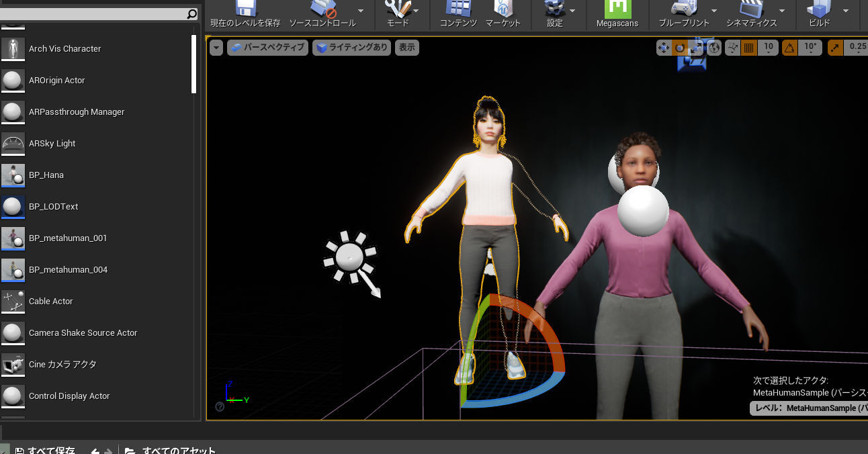Click the Cine カメラ アクタ camera icon

[13, 364]
